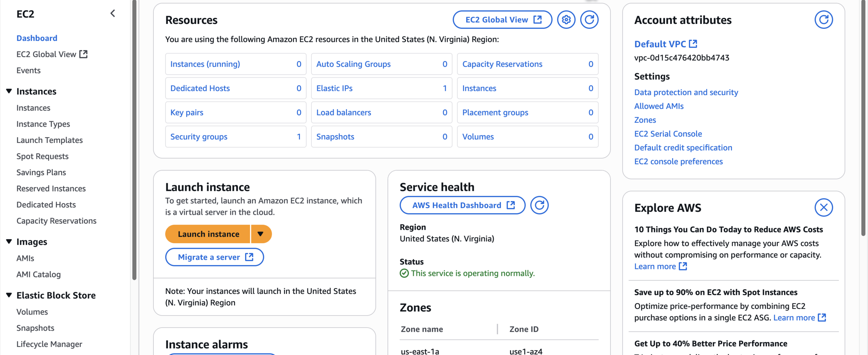This screenshot has width=868, height=355.
Task: Collapse the EC2 sidebar with the chevron
Action: pyautogui.click(x=112, y=14)
